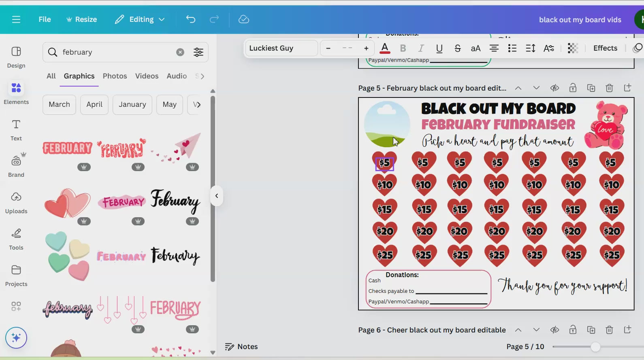Viewport: 644px width, 360px height.
Task: Click the Effects button
Action: 605,48
